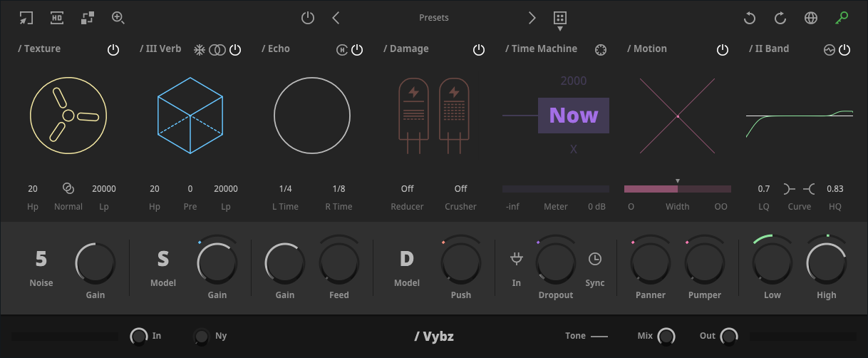Click the Motion Width slider bar
The height and width of the screenshot is (358, 868).
click(x=677, y=189)
